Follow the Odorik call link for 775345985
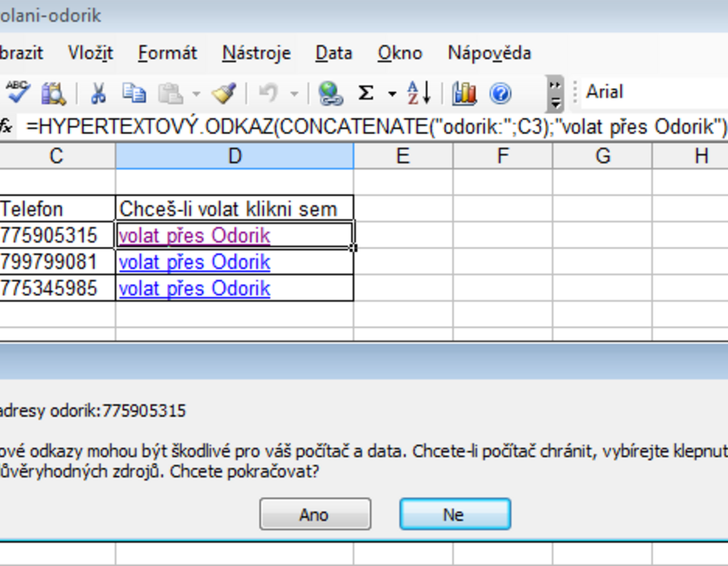The width and height of the screenshot is (728, 566). [x=194, y=289]
